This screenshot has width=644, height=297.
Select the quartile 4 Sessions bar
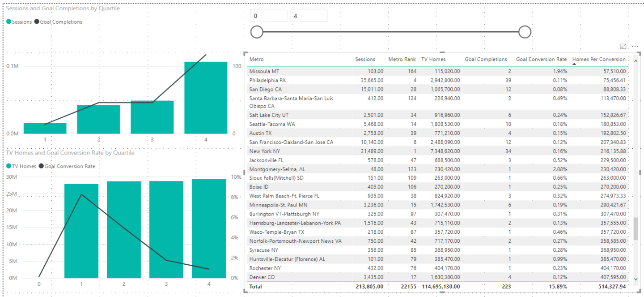[206, 98]
